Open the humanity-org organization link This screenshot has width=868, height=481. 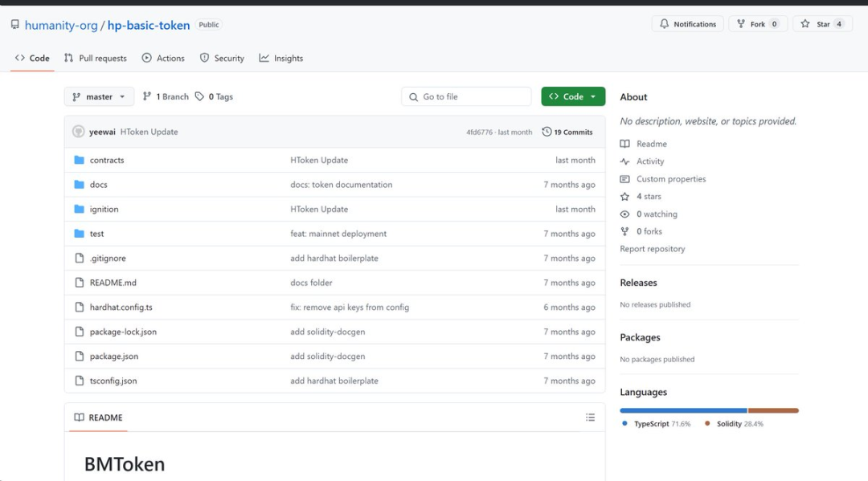tap(61, 25)
